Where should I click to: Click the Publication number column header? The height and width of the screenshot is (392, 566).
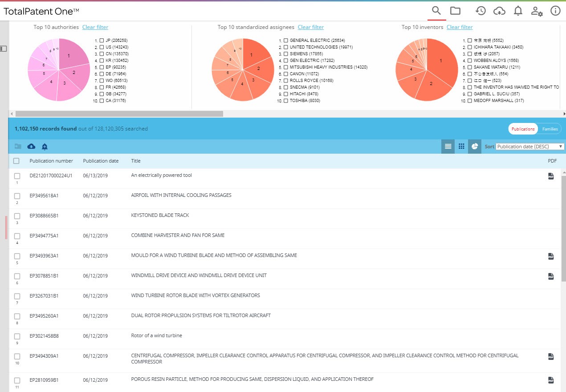[51, 161]
